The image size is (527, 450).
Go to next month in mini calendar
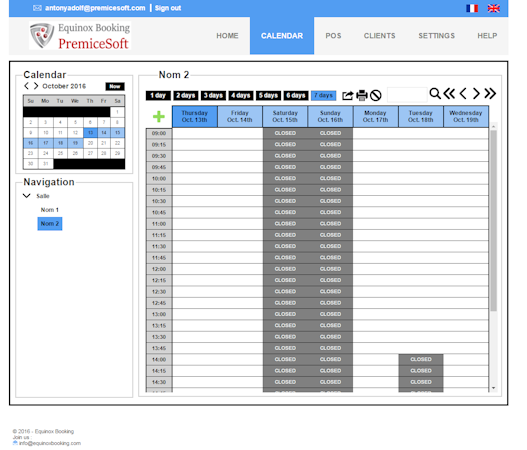pos(36,86)
